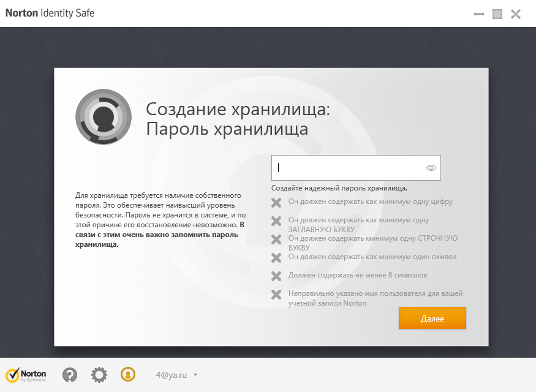This screenshot has width=536, height=392.
Task: Close the Norton Identity Safe window
Action: coord(516,14)
